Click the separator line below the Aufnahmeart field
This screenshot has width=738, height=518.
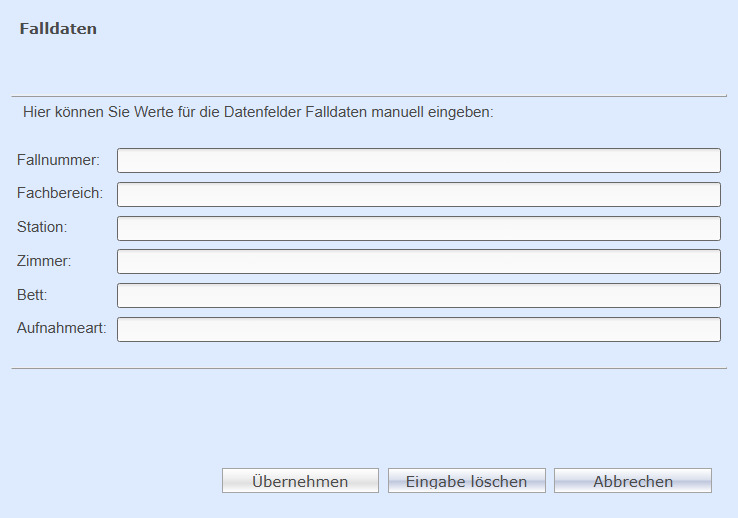(x=369, y=368)
